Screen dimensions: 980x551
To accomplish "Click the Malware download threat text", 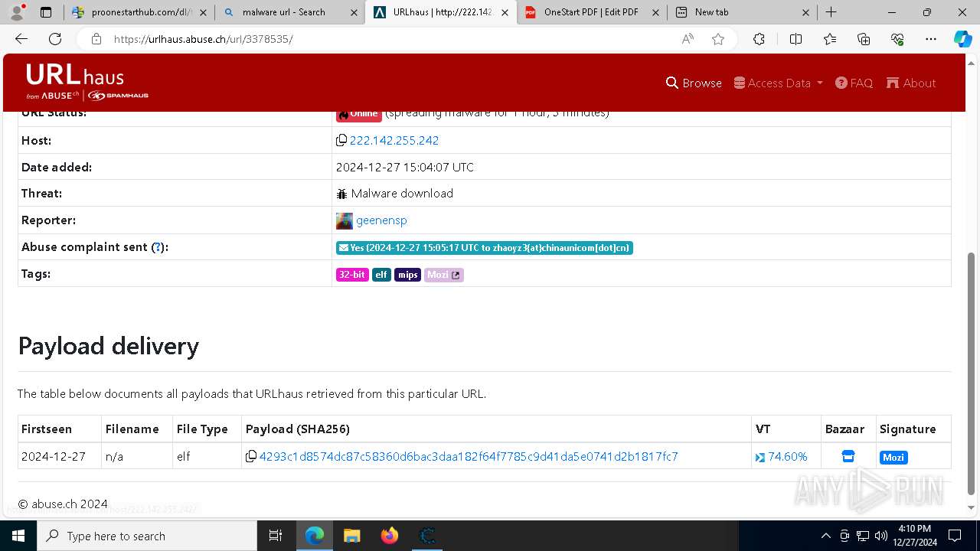I will [402, 194].
